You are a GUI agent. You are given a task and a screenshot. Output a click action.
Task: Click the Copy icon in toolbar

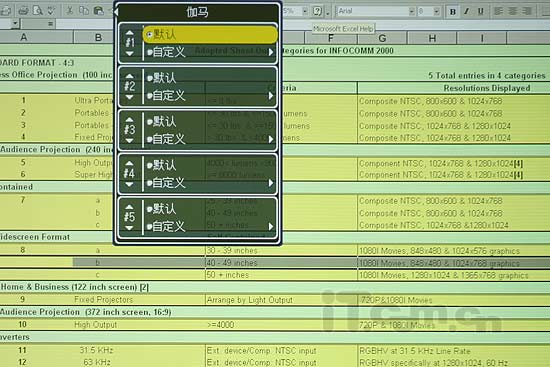(x=84, y=11)
